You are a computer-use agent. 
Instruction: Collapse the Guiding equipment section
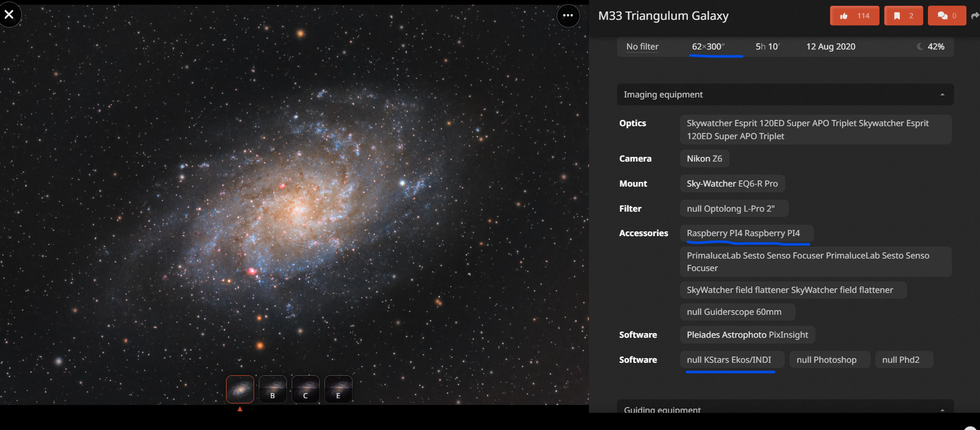click(785, 408)
